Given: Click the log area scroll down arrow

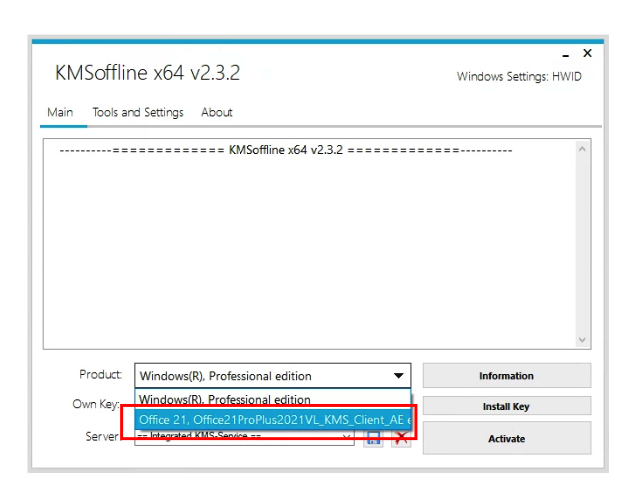Looking at the screenshot, I should click(582, 339).
